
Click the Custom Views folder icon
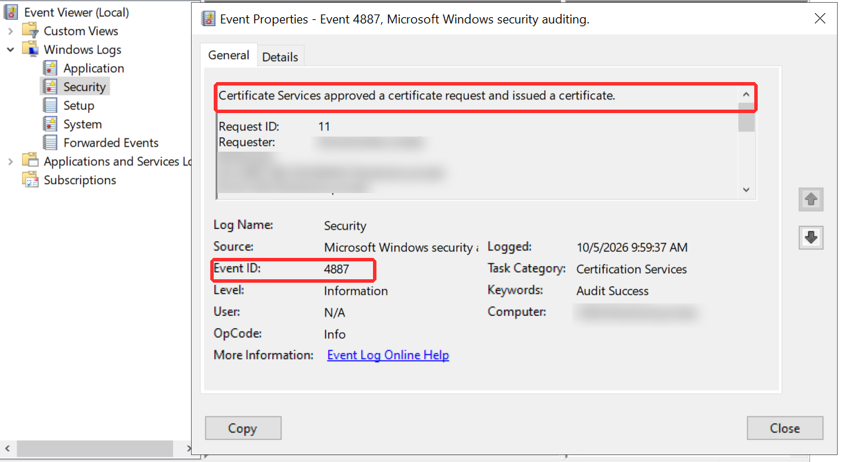pos(30,30)
